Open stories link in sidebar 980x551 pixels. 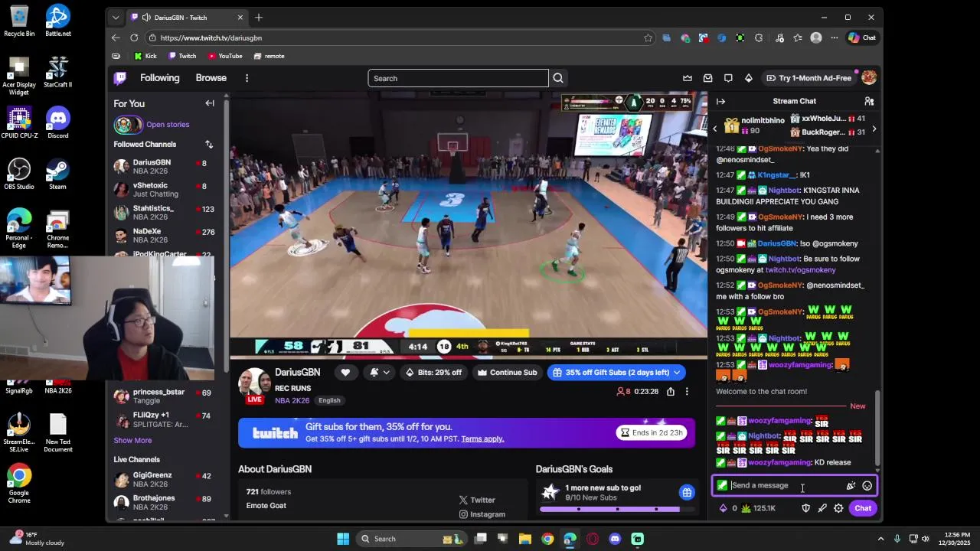(168, 125)
